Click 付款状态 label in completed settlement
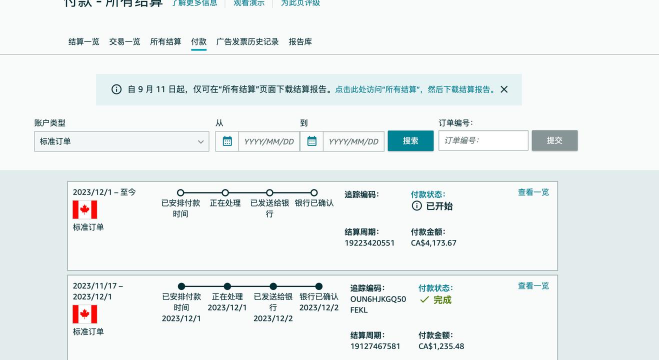Image resolution: width=659 pixels, height=360 pixels. 435,288
